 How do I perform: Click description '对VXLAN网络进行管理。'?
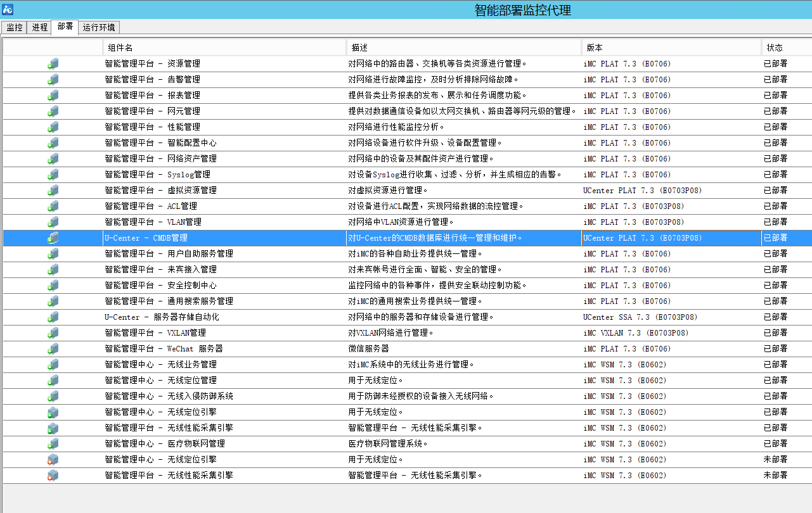point(390,332)
